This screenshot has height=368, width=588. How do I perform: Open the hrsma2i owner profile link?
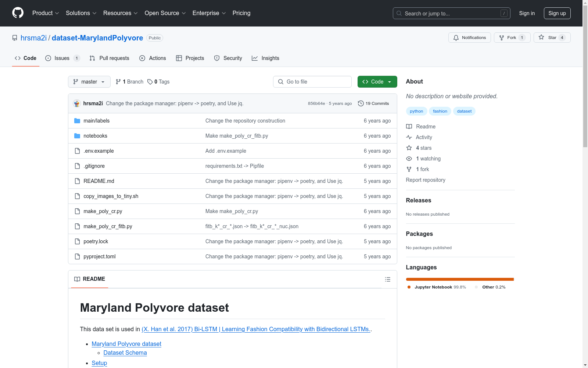33,38
